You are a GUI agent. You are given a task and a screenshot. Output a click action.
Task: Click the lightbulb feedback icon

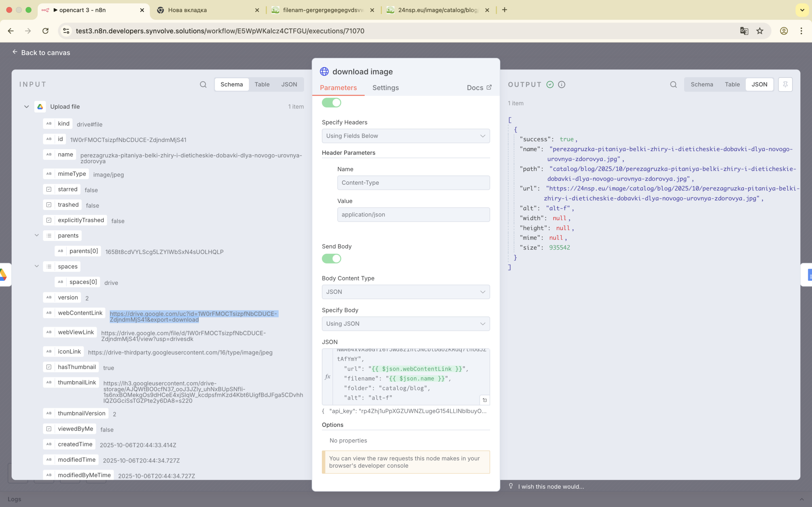point(511,486)
